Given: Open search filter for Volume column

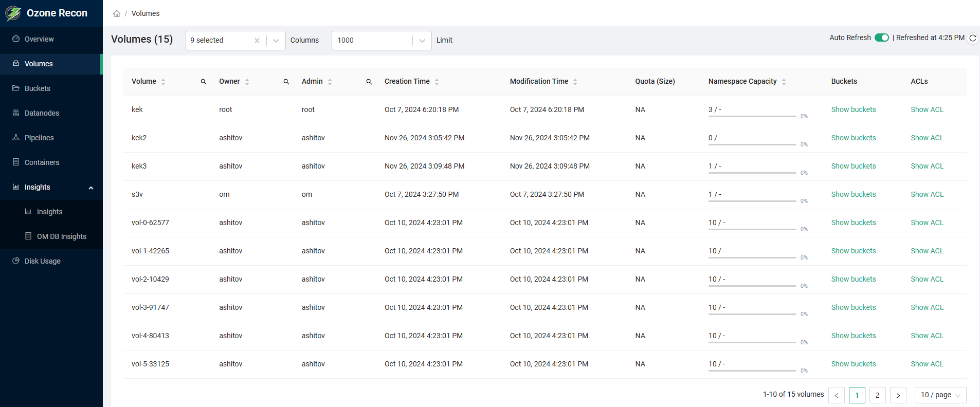Looking at the screenshot, I should tap(204, 82).
